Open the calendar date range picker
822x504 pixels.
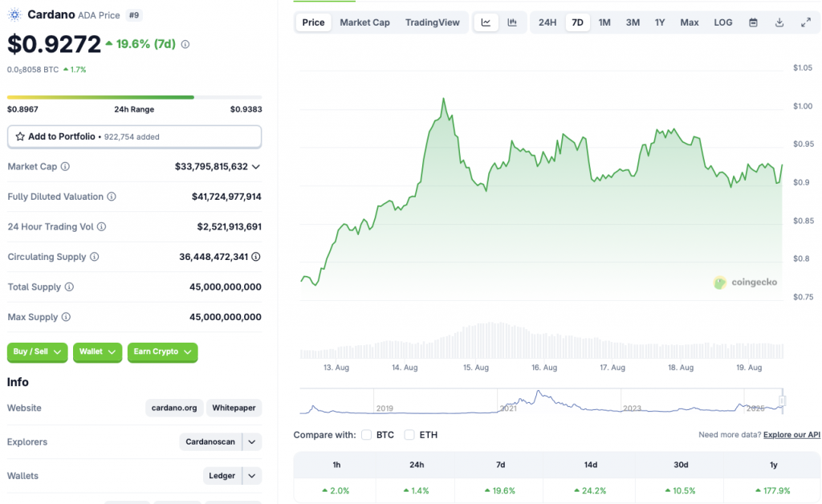[753, 22]
